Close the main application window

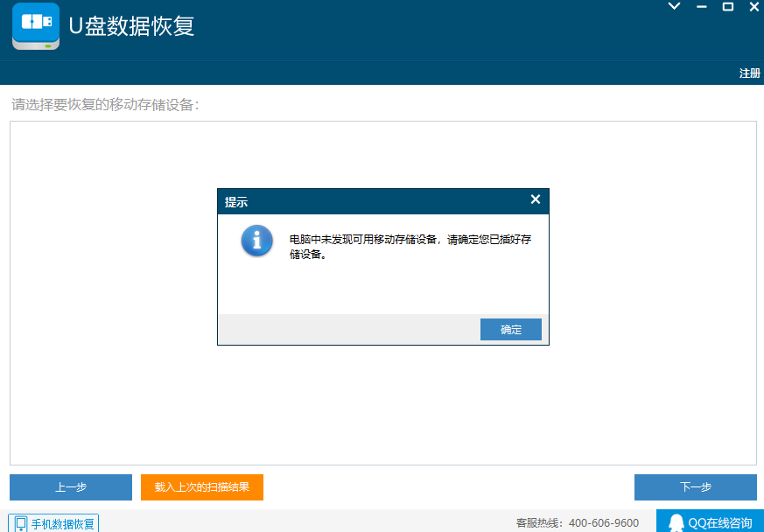(753, 6)
